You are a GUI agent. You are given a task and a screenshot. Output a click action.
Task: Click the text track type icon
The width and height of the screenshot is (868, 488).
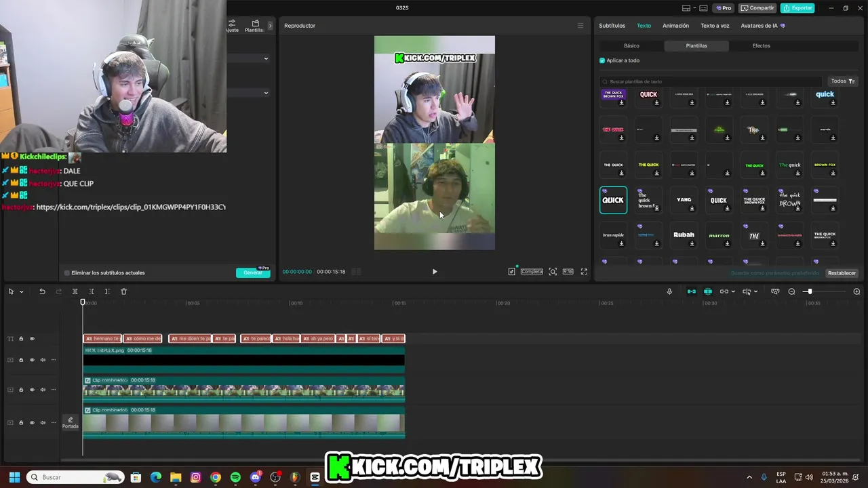pos(10,339)
